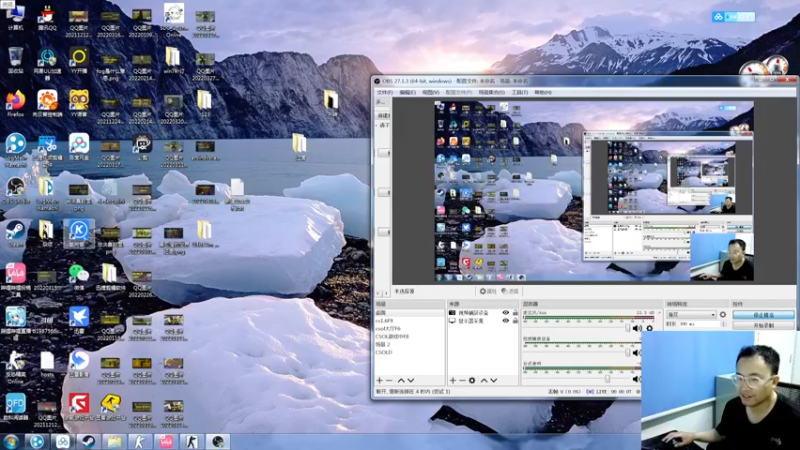
Task: Open the 帮助 menu in OBS
Action: click(x=543, y=92)
